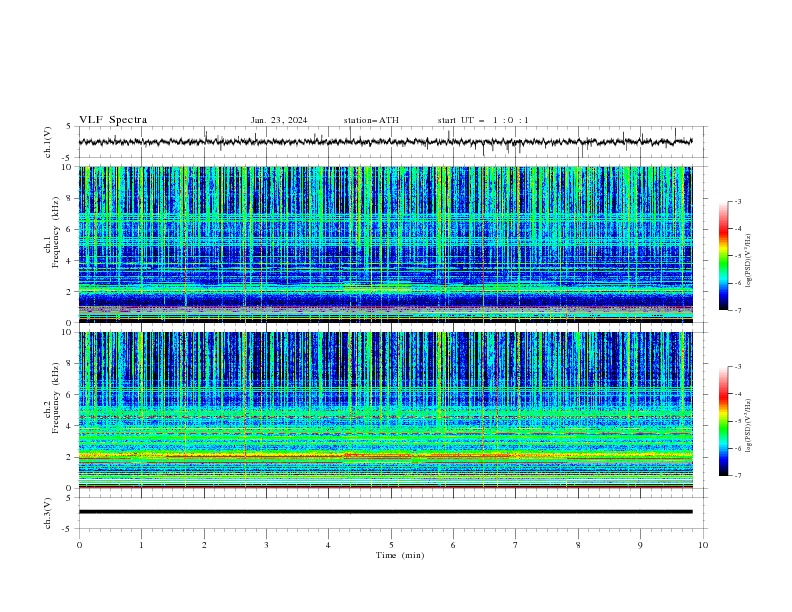
Task: Click the 'station=ATH' label
Action: (371, 120)
